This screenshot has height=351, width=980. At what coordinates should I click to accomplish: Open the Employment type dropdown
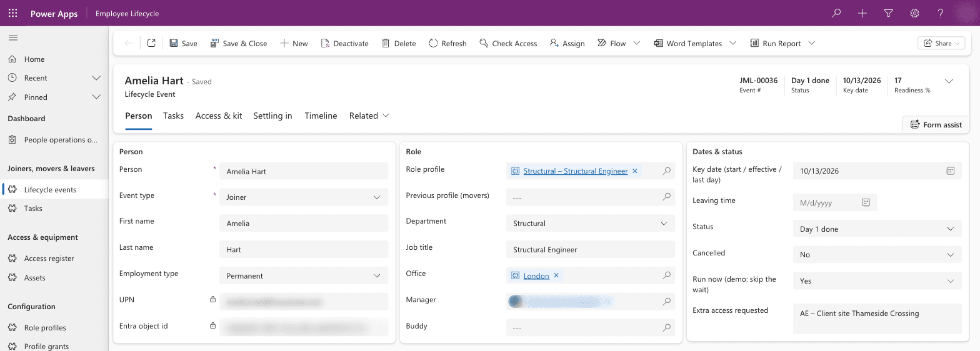[x=304, y=275]
